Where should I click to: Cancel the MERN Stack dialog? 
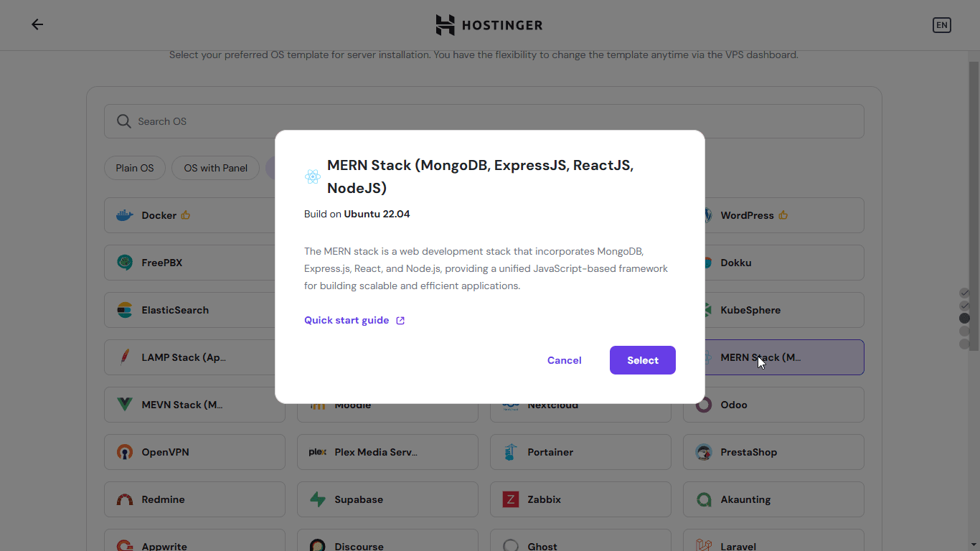[565, 360]
